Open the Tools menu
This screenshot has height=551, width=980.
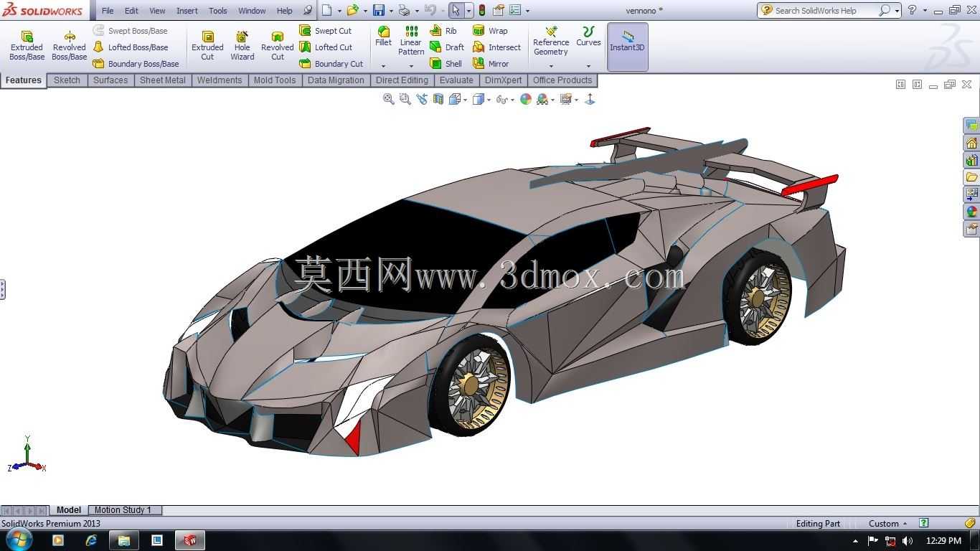click(x=218, y=11)
